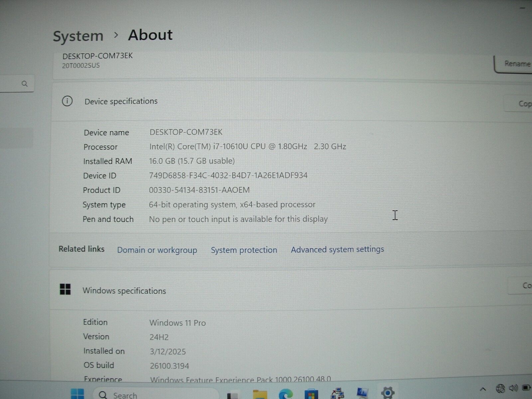Screen dimensions: 532x399
Task: Click the processor value i7-10610U text
Action: (x=248, y=147)
